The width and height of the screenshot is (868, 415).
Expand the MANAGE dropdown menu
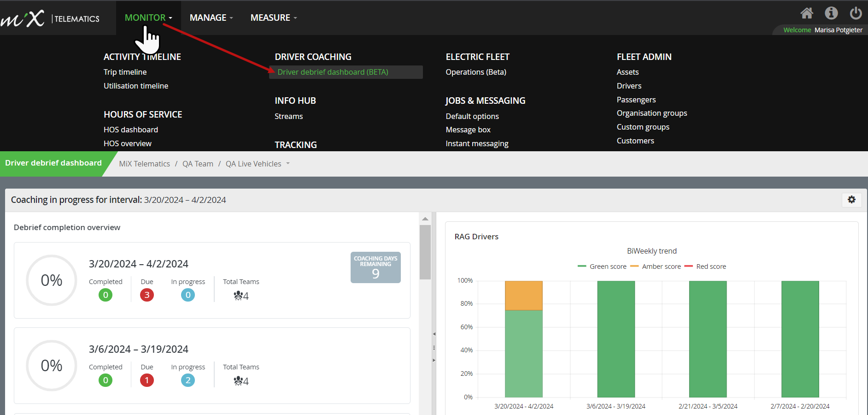coord(211,18)
